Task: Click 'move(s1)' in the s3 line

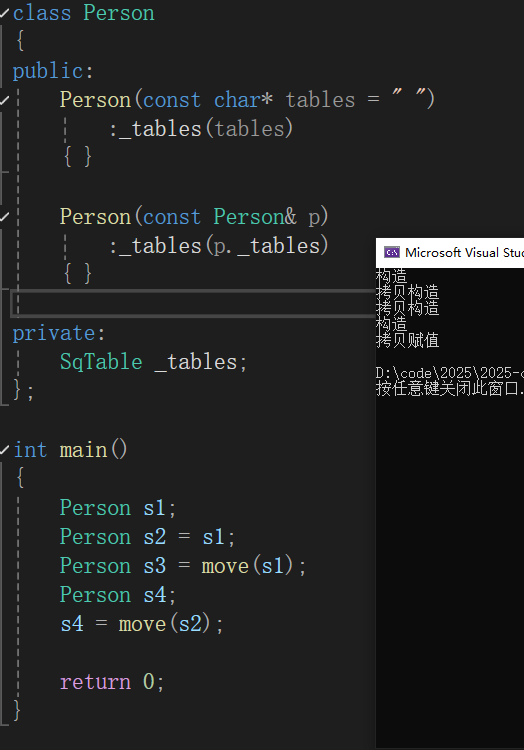Action: 248,566
